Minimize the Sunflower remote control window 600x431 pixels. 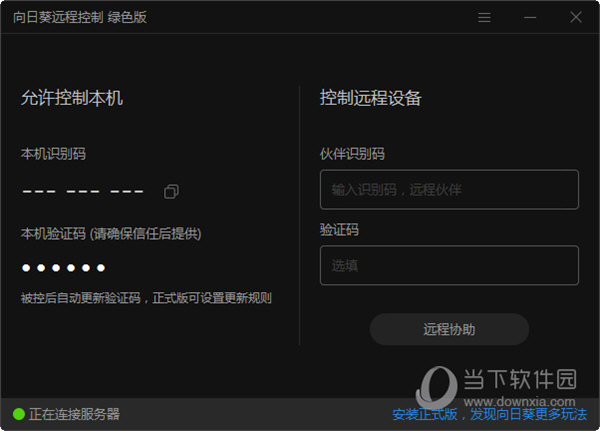530,17
